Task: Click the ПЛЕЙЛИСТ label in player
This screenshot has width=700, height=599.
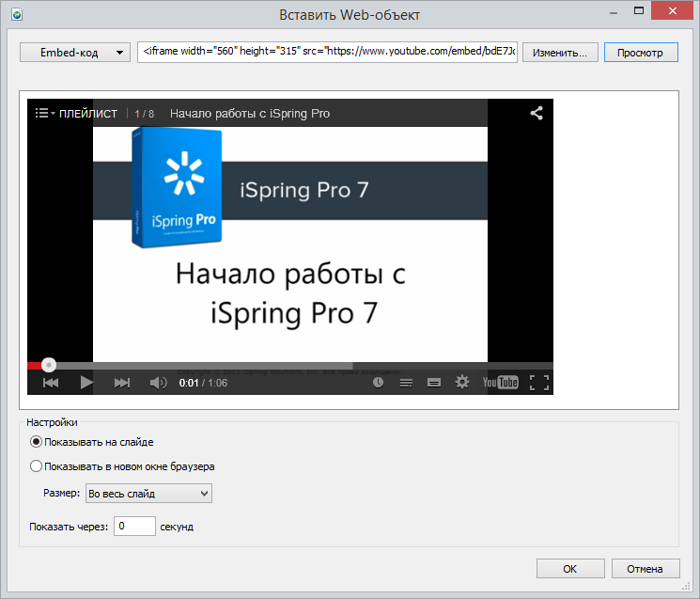Action: point(88,114)
